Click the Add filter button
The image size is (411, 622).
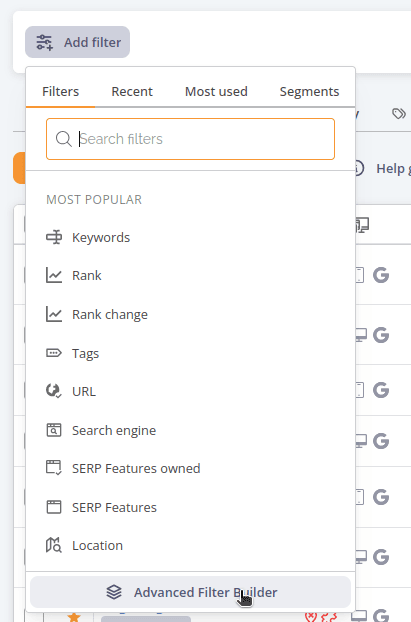pyautogui.click(x=77, y=42)
